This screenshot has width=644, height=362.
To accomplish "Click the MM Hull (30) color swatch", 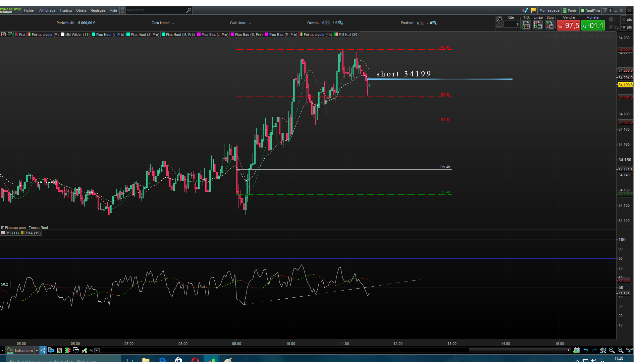I will pos(336,35).
